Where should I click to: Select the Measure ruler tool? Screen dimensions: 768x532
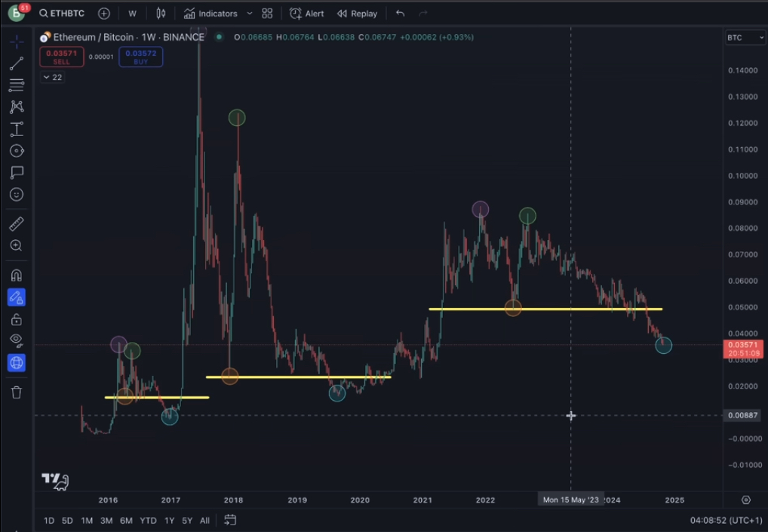pos(16,223)
